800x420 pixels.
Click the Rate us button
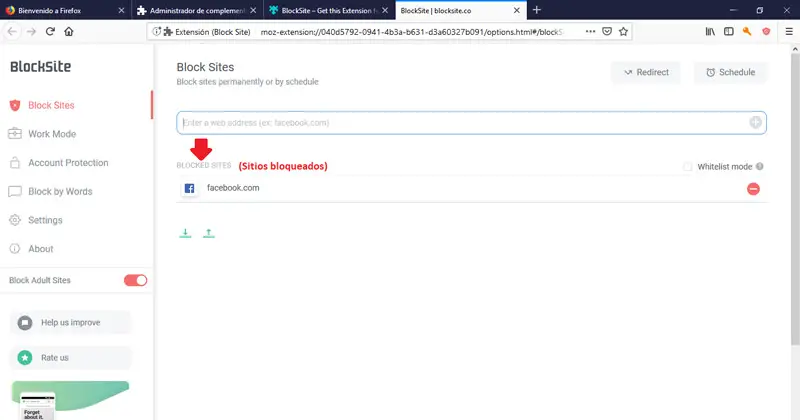coord(70,358)
